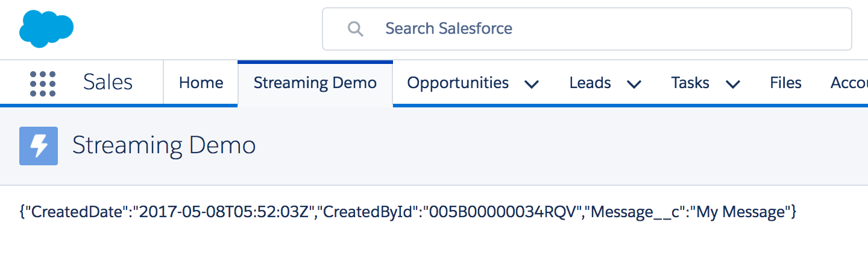The image size is (868, 257).
Task: Click the Streaming Demo page heading
Action: 164,146
